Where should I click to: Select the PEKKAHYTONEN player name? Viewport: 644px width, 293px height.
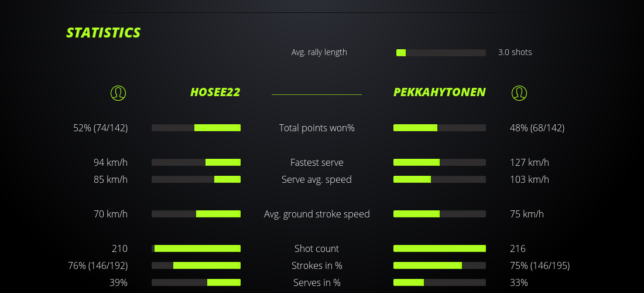point(439,92)
